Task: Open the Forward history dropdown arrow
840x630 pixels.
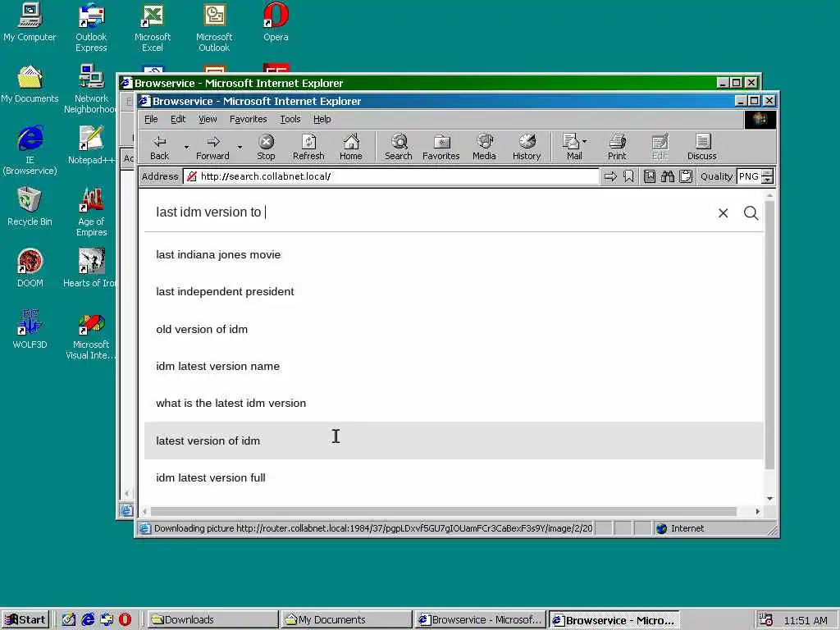Action: pos(240,147)
